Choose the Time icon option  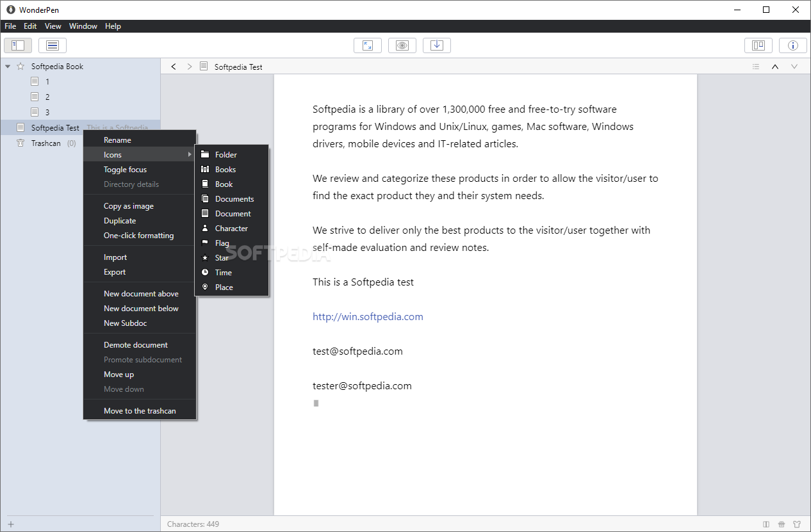(x=231, y=272)
